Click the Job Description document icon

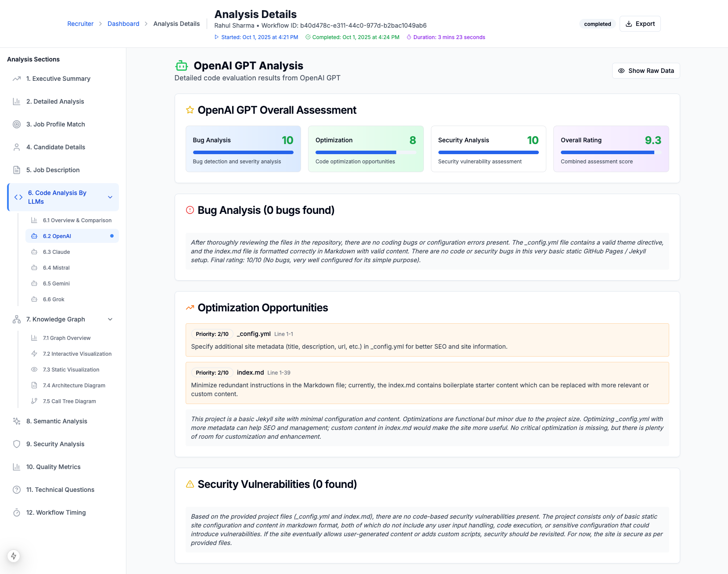click(x=17, y=170)
